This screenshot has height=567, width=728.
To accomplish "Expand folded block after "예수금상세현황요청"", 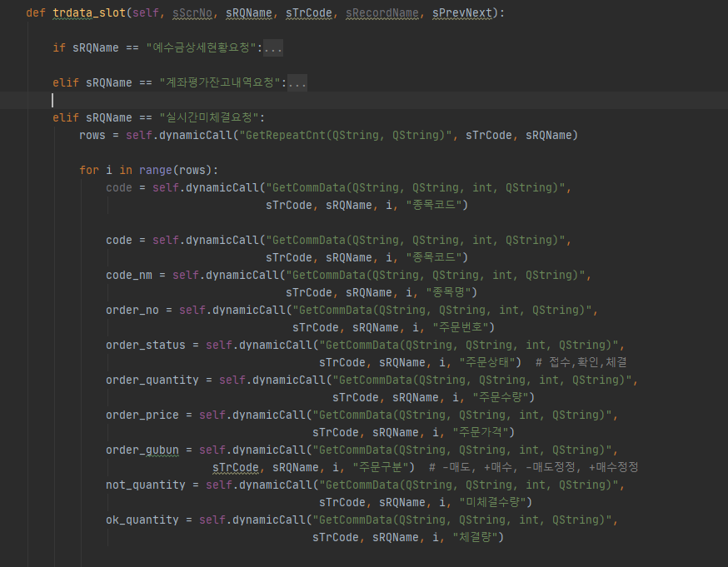I will [273, 47].
